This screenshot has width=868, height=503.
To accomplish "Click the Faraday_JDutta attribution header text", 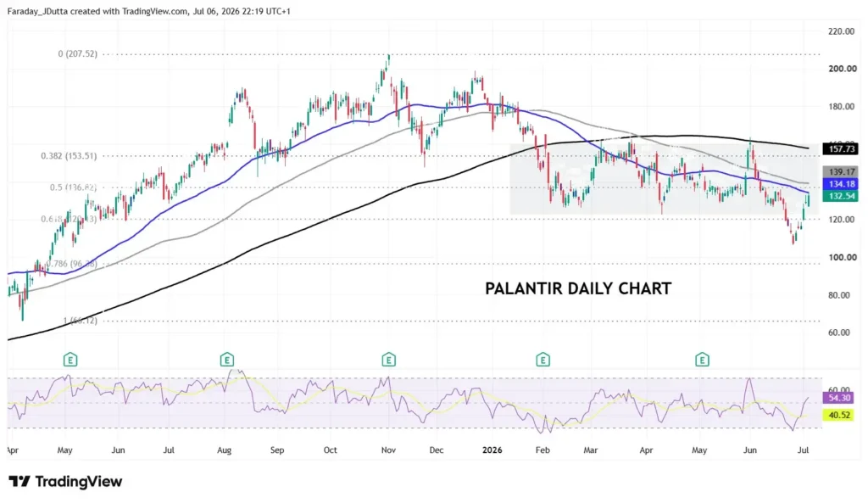I will (x=148, y=11).
